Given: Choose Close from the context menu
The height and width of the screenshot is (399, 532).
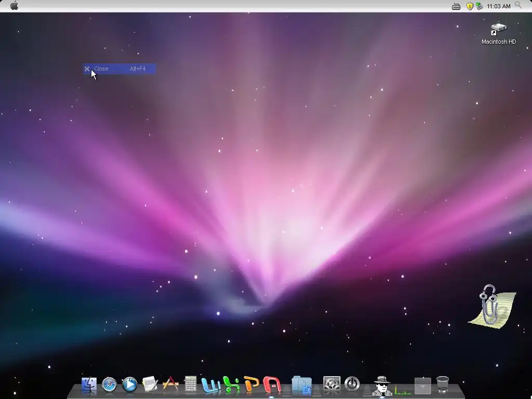Looking at the screenshot, I should pyautogui.click(x=119, y=69).
